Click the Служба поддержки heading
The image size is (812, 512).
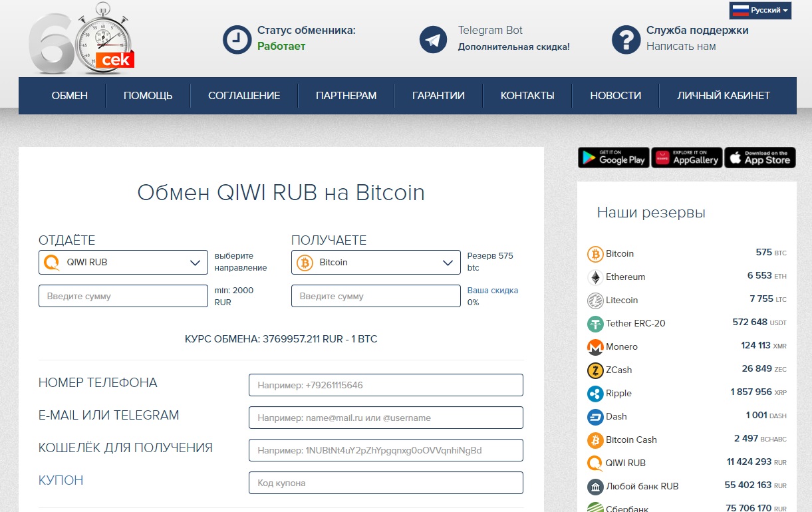pyautogui.click(x=697, y=31)
